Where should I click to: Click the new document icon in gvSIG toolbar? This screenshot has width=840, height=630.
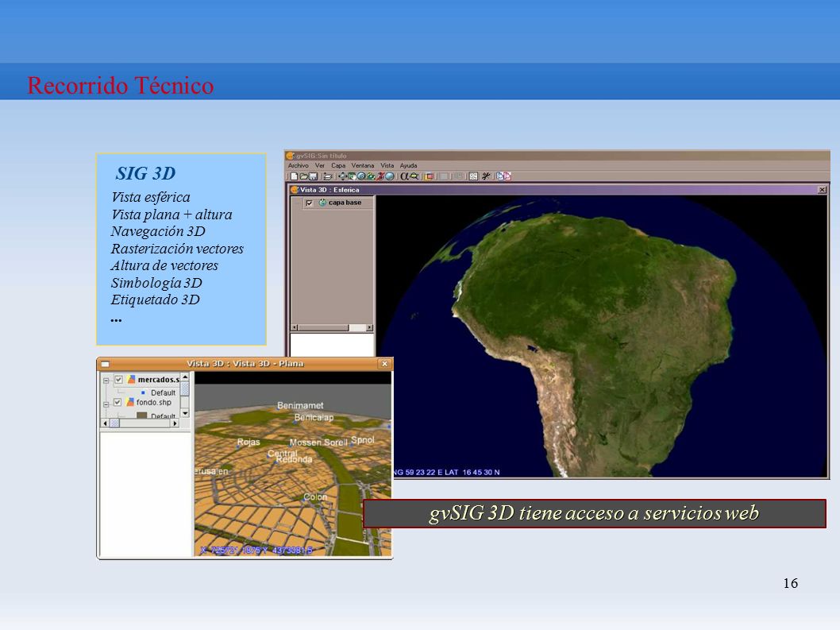[294, 176]
